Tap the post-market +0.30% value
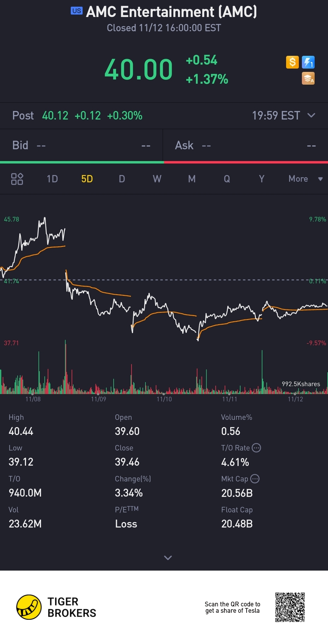The height and width of the screenshot is (644, 328). pos(125,116)
